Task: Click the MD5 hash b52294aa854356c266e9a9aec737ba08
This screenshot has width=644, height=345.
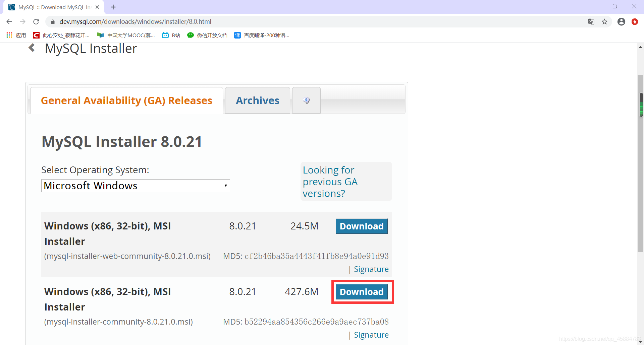Action: pos(317,322)
